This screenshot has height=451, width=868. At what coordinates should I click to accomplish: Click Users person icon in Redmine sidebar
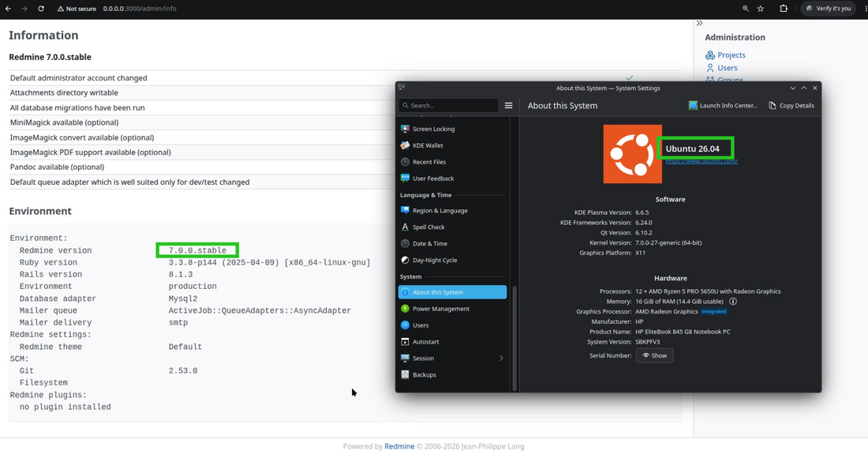(x=709, y=68)
